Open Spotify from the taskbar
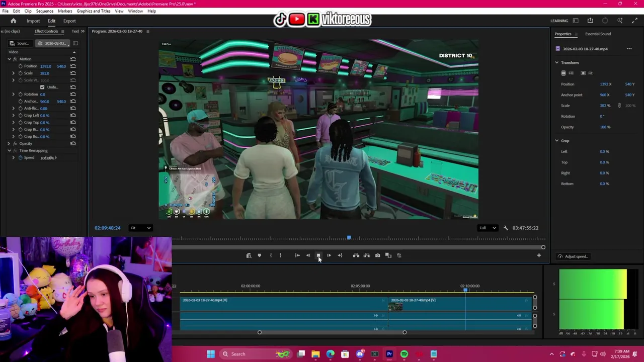 404,354
